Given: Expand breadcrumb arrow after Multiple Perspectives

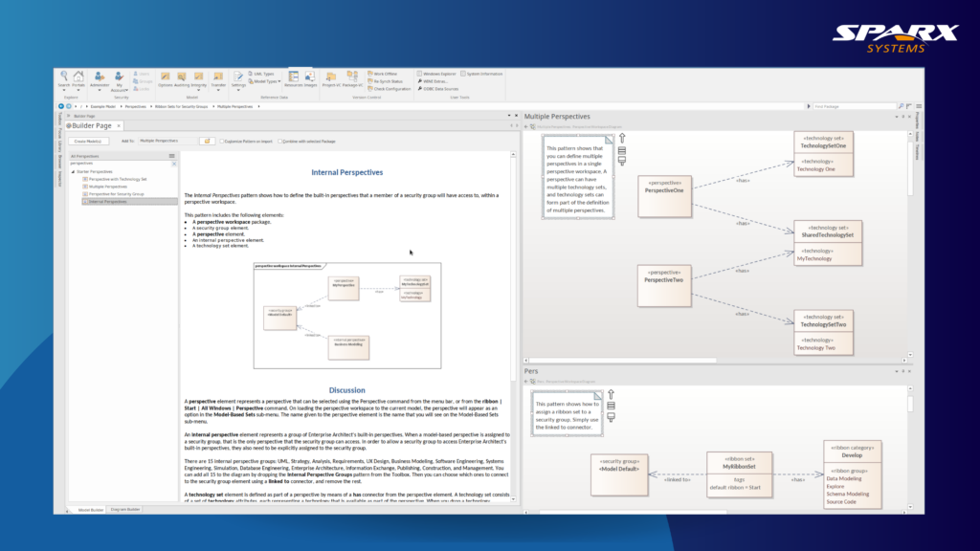Looking at the screenshot, I should [x=258, y=106].
